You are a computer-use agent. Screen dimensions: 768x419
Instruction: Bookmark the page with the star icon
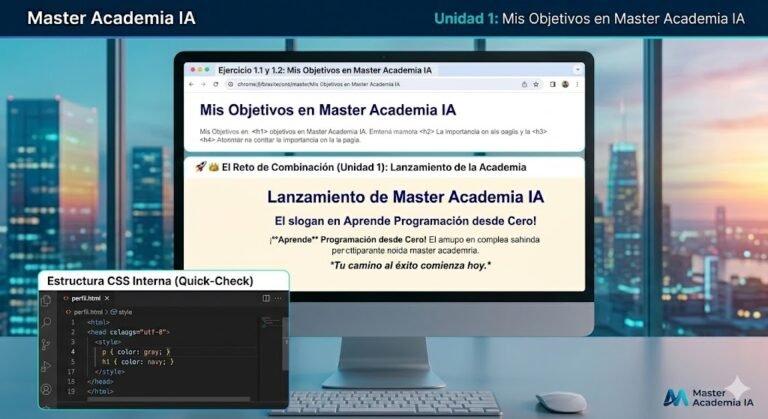[536, 84]
